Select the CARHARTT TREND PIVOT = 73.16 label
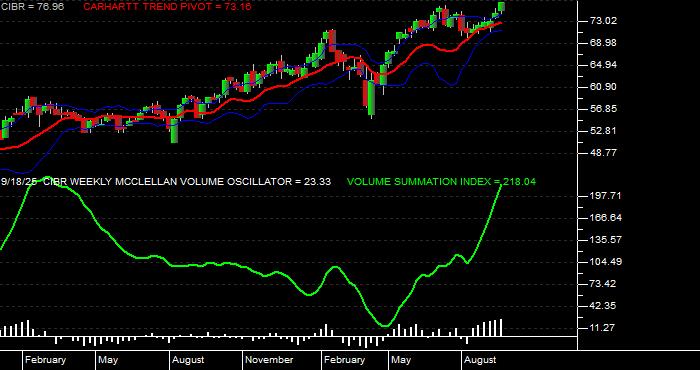This screenshot has width=700, height=370. coord(167,7)
